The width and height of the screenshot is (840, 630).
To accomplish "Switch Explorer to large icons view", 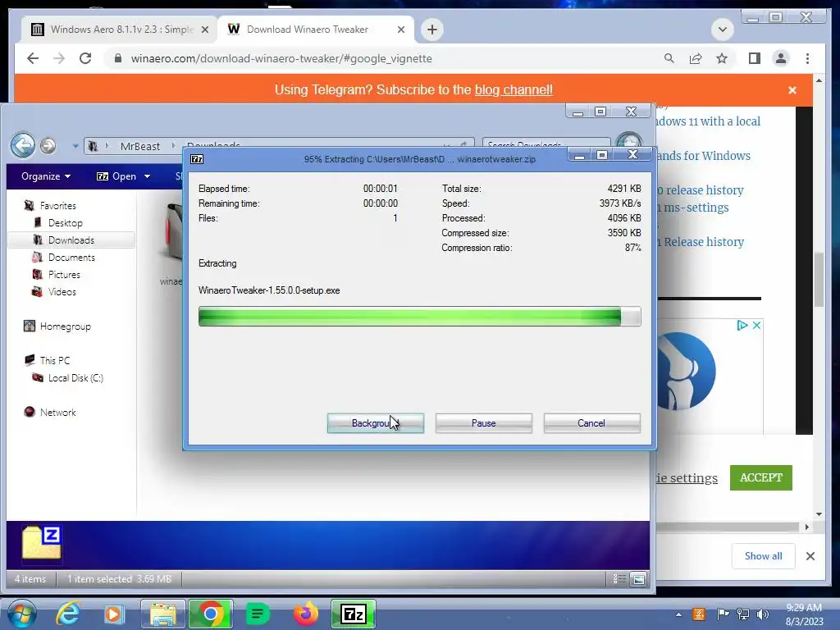I will coord(638,578).
